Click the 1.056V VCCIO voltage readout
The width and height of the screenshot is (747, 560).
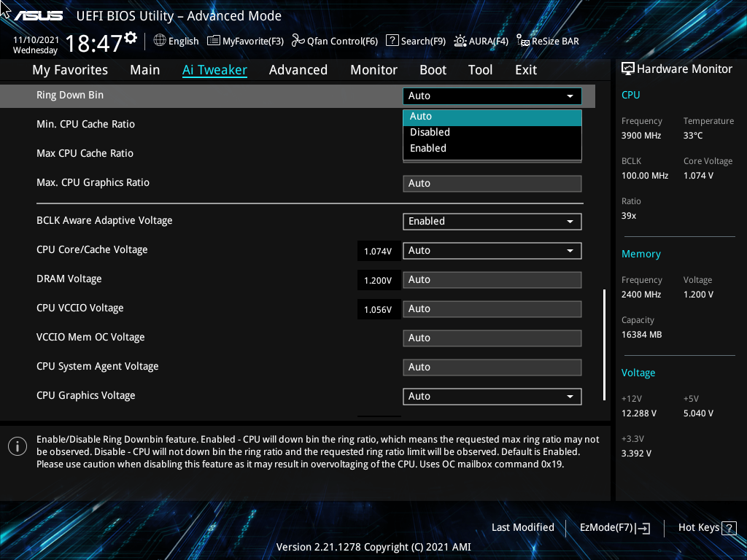pos(379,309)
